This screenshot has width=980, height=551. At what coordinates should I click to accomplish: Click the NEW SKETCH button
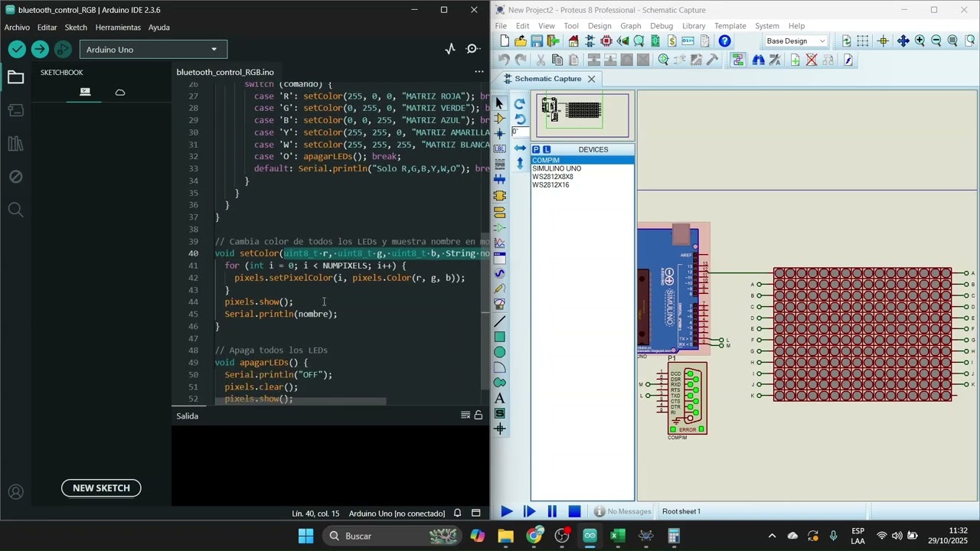(101, 487)
